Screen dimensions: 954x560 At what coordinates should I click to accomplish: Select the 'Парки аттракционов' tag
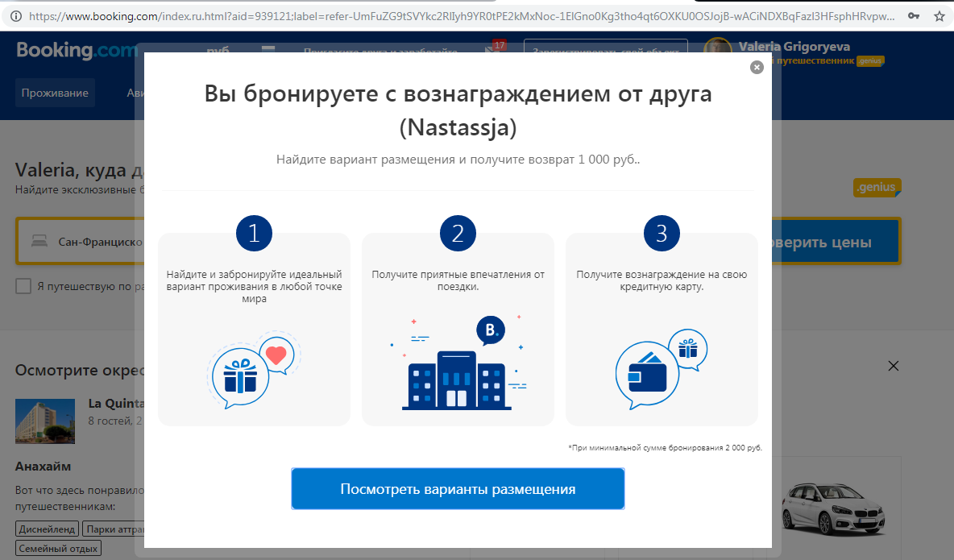pos(113,529)
